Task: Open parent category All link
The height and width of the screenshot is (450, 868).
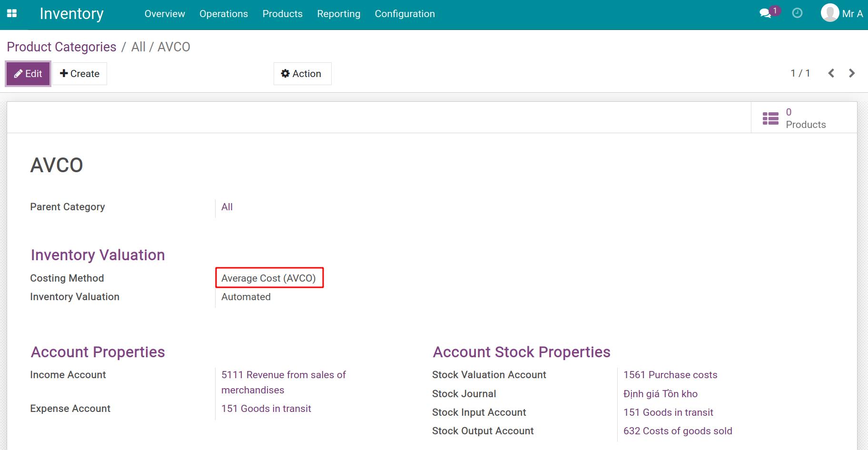Action: (x=227, y=207)
